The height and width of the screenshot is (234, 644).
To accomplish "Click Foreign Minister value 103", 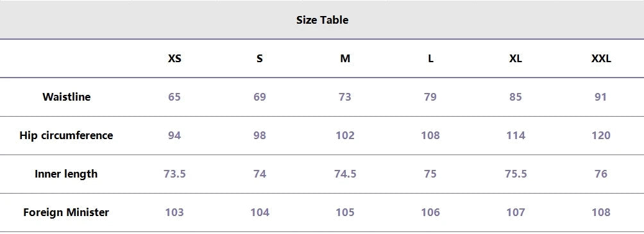I will pos(174,212).
